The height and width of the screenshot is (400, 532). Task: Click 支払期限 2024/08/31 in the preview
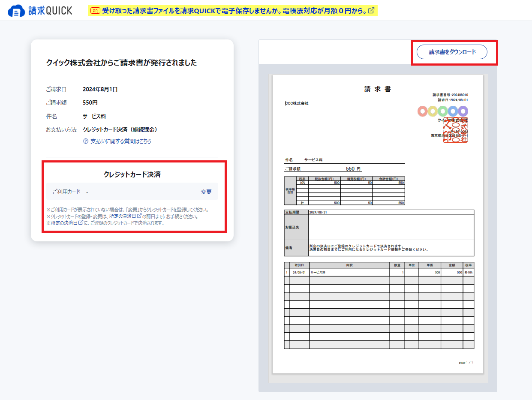(x=379, y=212)
